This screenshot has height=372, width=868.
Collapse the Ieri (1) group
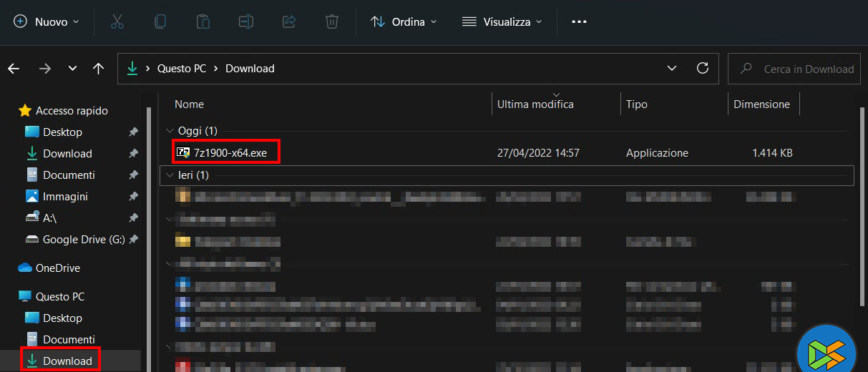tap(170, 175)
